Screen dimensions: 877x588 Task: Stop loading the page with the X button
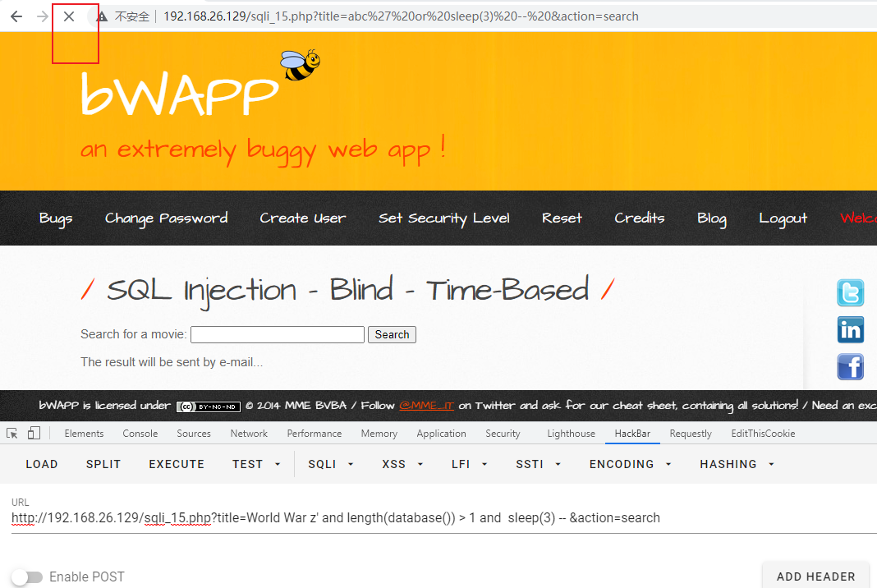point(69,16)
